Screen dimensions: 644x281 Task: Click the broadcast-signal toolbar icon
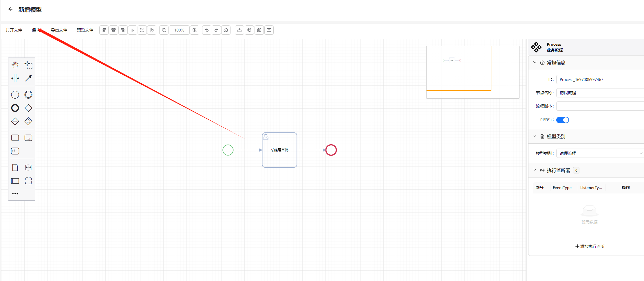(249, 30)
